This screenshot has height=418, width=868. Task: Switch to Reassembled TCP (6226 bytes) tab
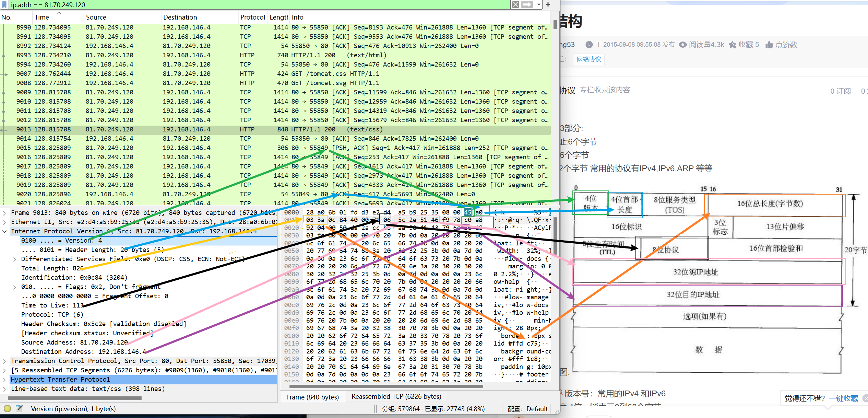pos(396,397)
